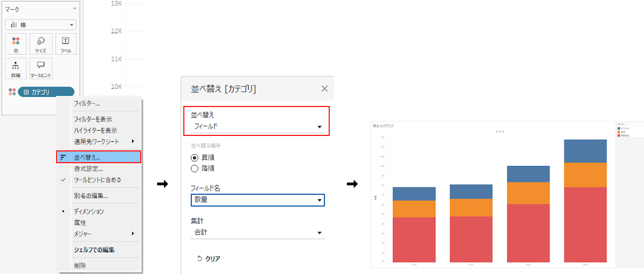This screenshot has width=644, height=274.
Task: Open the フィールド名 数量 dropdown
Action: point(258,200)
